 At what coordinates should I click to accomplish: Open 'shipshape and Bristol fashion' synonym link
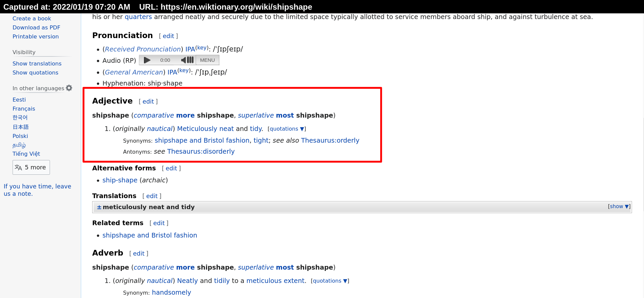pos(202,141)
